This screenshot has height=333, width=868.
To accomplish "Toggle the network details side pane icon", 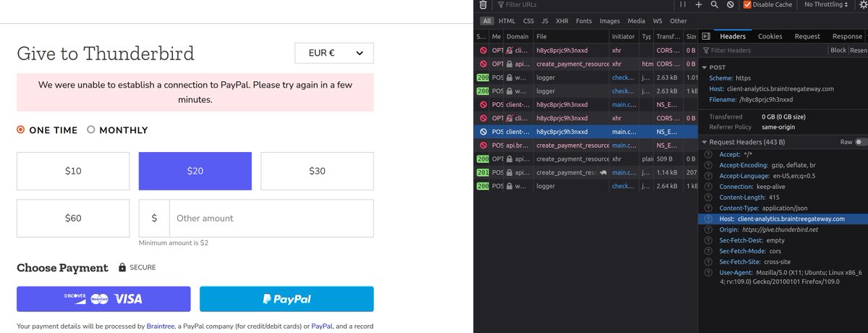I will coord(706,36).
